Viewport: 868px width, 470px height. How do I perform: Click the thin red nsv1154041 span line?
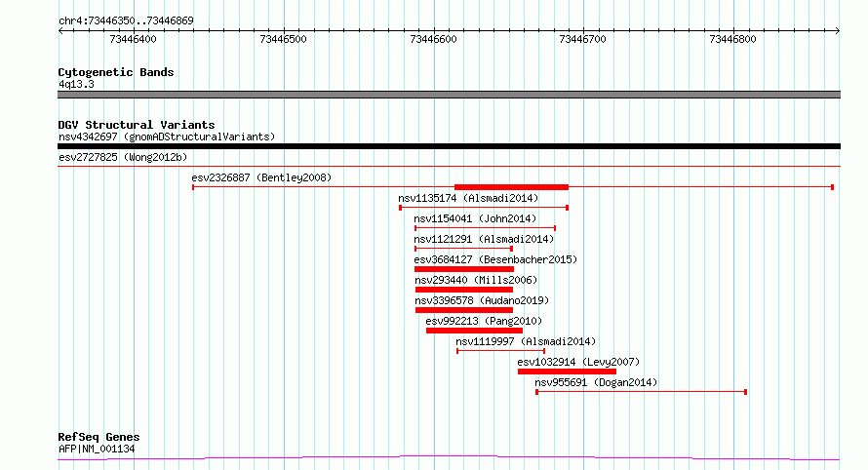click(485, 228)
